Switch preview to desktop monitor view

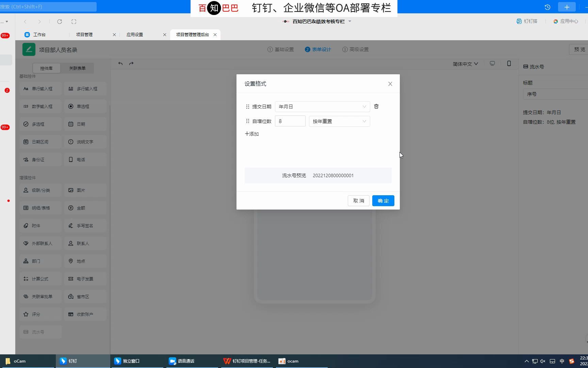(x=492, y=63)
